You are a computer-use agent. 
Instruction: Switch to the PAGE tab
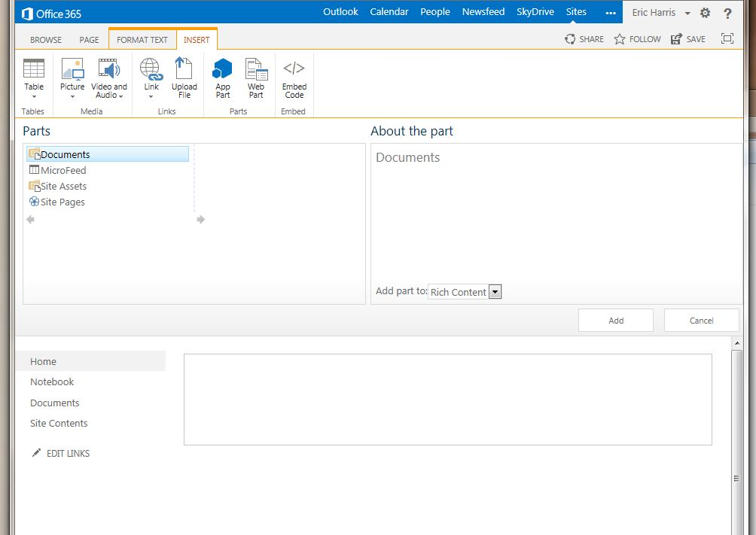tap(89, 40)
